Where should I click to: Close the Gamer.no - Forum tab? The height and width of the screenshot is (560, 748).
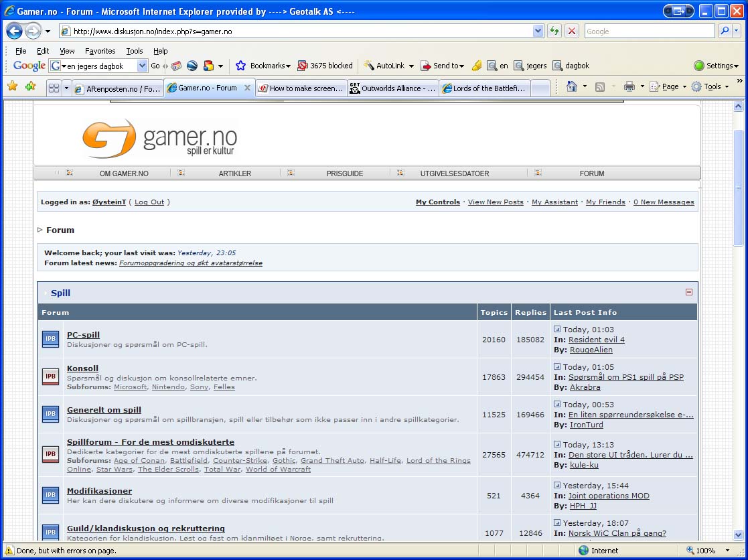[247, 88]
